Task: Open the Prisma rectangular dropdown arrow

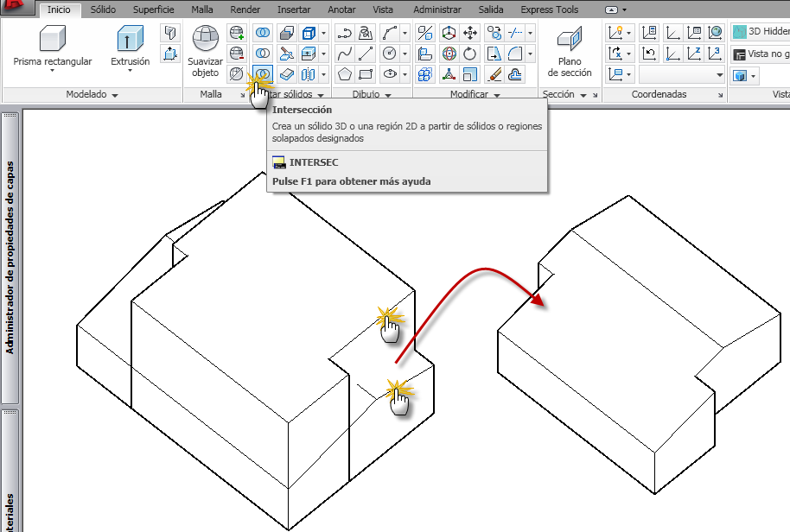Action: coord(53,71)
